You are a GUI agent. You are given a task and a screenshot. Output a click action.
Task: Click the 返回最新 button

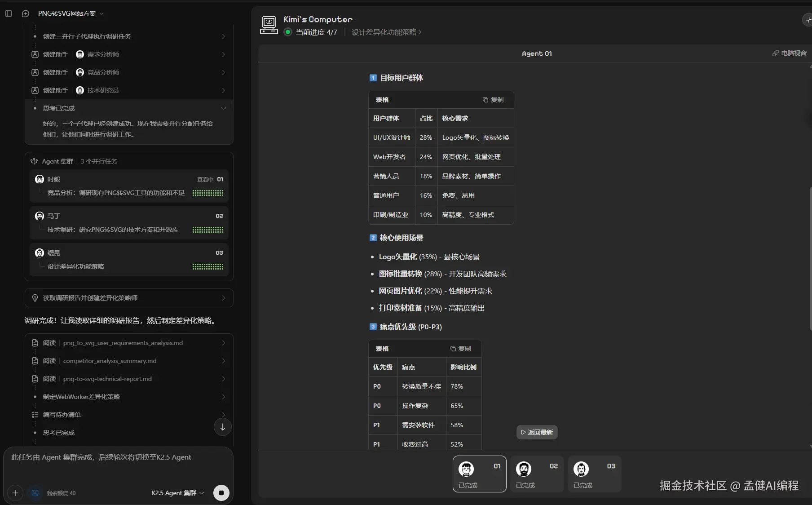click(x=537, y=432)
